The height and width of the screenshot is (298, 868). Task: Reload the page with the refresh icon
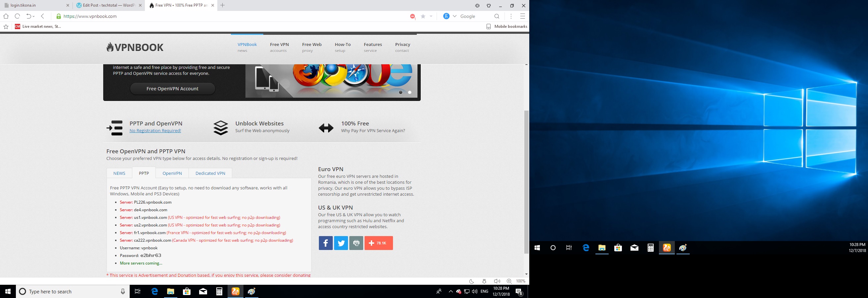coord(18,16)
